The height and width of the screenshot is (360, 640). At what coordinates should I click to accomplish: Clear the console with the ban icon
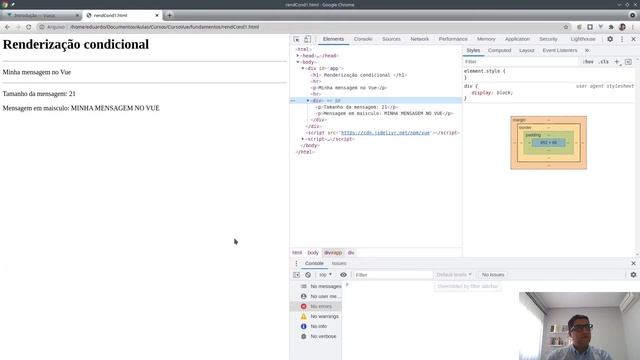coord(308,275)
